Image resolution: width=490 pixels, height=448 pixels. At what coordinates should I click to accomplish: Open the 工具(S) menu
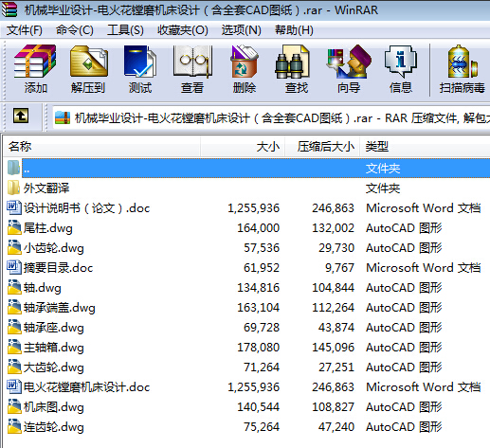coord(125,30)
